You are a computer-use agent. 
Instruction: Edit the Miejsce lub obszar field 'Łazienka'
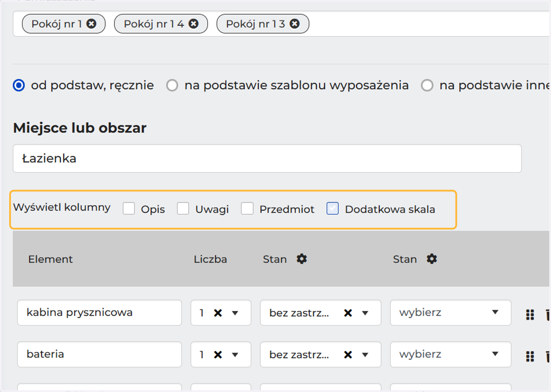(267, 159)
